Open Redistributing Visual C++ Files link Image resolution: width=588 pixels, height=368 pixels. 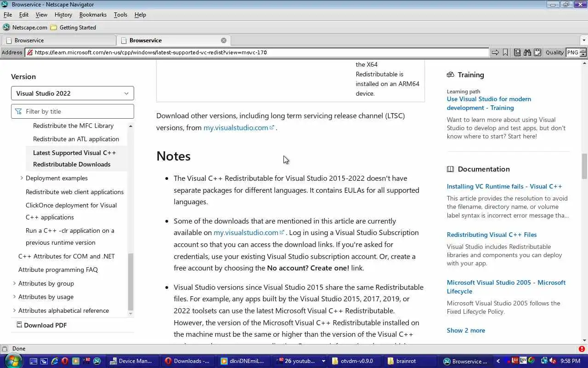pos(492,235)
